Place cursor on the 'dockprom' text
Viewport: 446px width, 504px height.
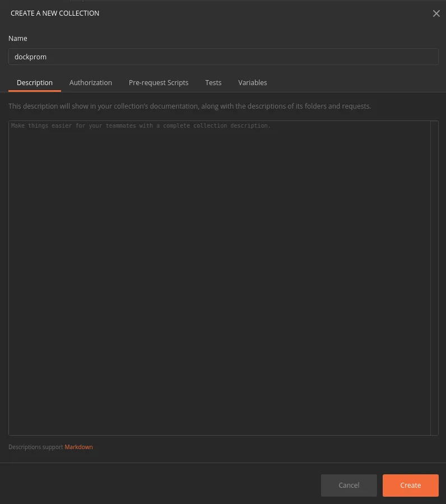[31, 57]
